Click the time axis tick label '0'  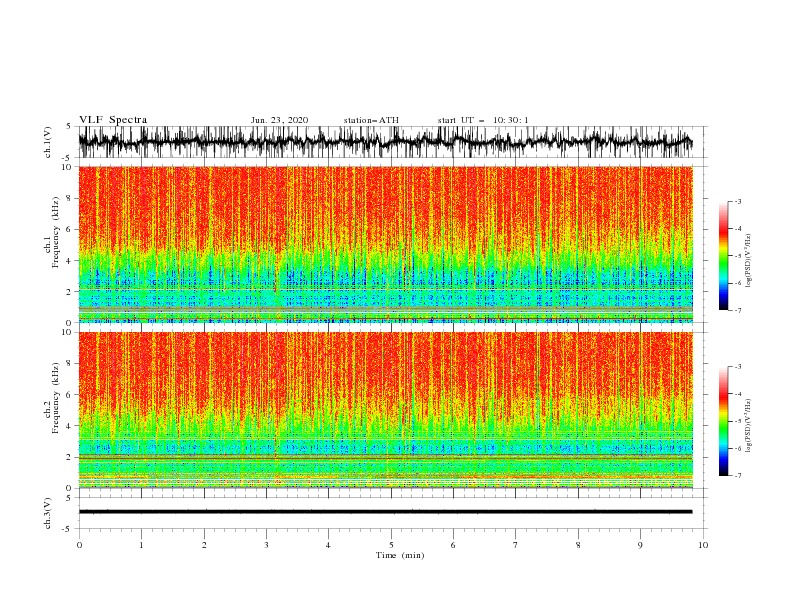click(x=79, y=545)
